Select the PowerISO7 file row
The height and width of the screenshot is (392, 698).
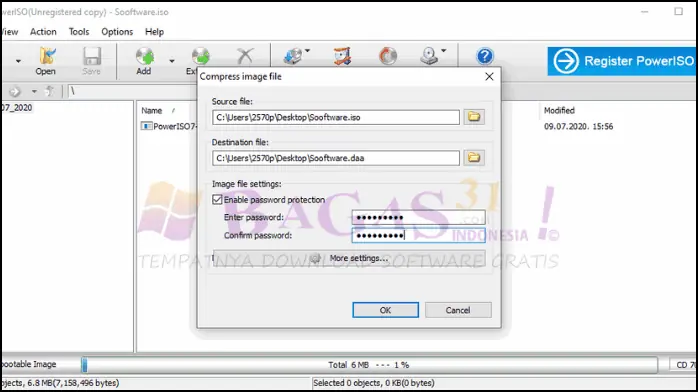[168, 126]
